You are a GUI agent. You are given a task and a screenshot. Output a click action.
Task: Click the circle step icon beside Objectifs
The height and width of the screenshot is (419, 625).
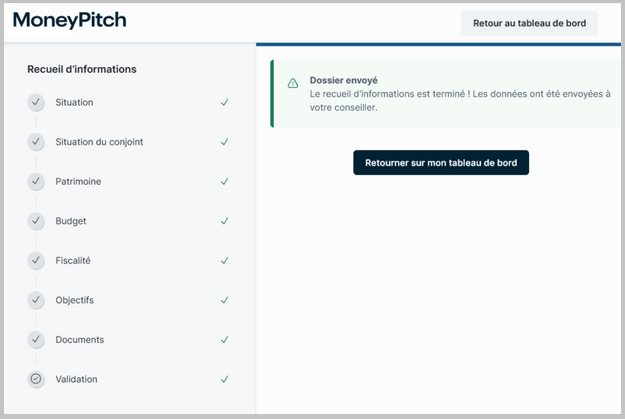coord(36,300)
